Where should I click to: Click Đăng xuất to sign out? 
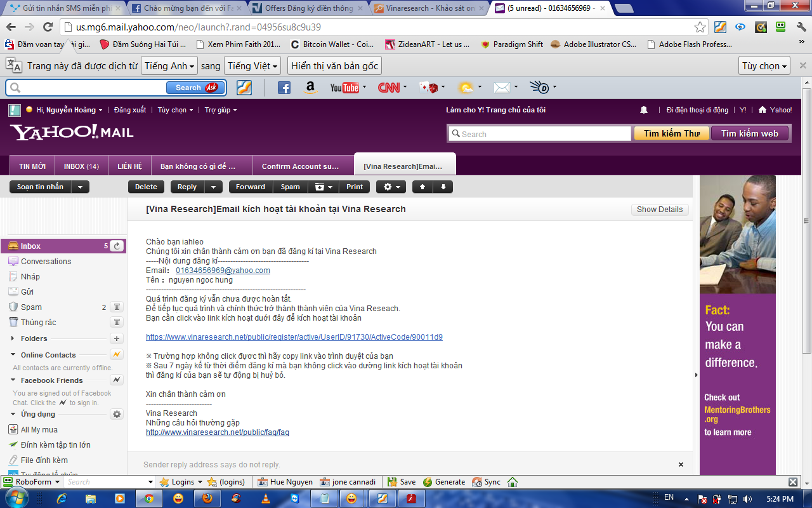pyautogui.click(x=130, y=110)
